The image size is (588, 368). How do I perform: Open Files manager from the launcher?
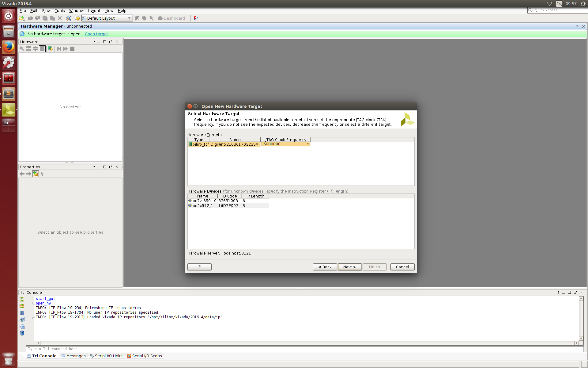9,32
